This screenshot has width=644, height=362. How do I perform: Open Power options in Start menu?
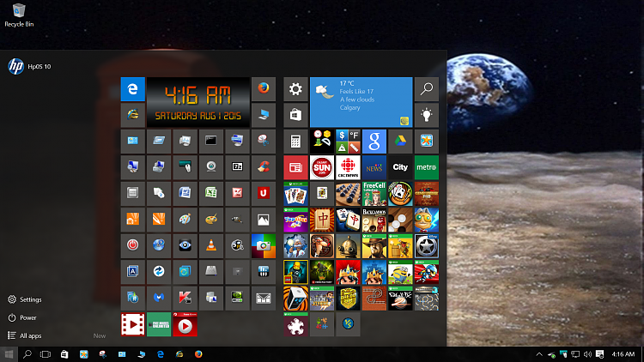coord(22,317)
